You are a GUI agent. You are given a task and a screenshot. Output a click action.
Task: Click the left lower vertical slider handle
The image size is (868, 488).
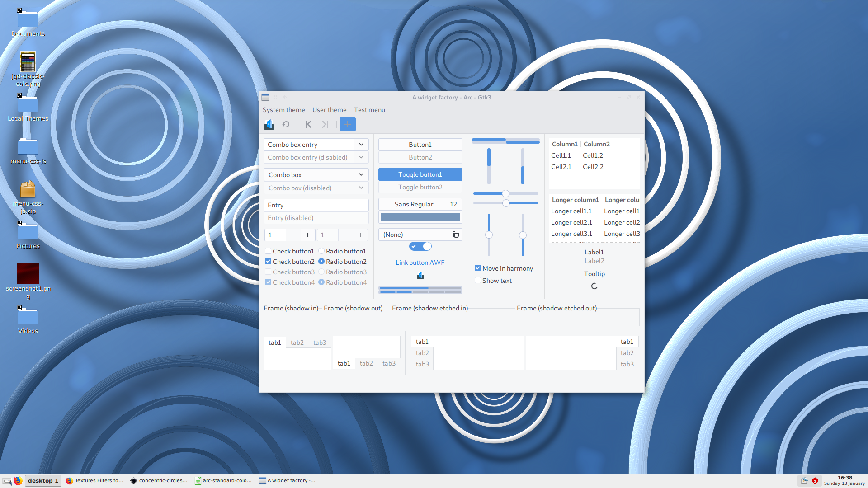489,235
